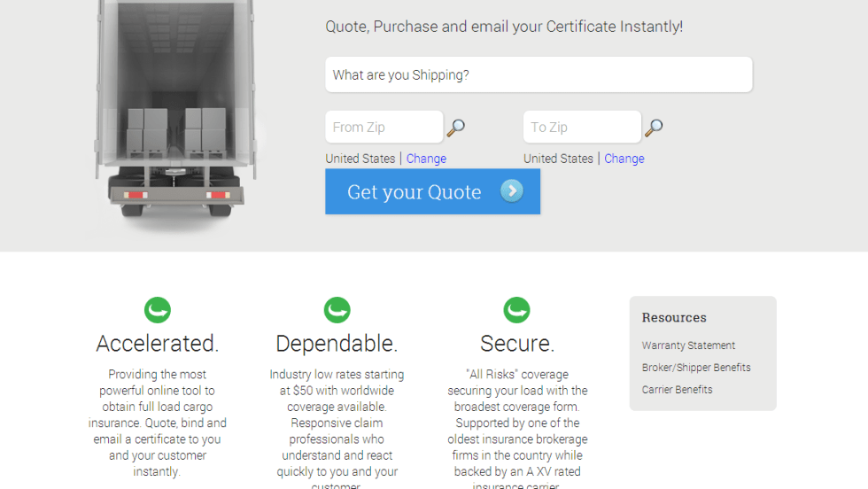Image resolution: width=868 pixels, height=489 pixels.
Task: Click the magnifier icon beside To Zip
Action: click(x=654, y=128)
